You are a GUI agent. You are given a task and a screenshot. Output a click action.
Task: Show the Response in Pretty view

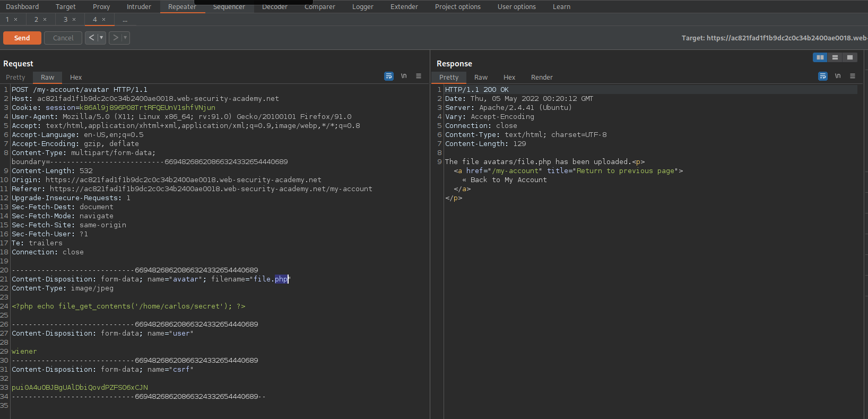click(x=449, y=78)
